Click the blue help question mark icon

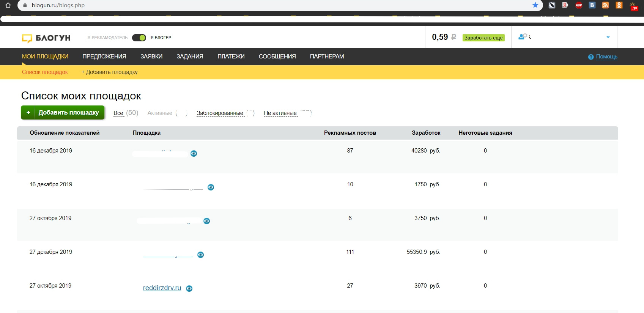pos(591,57)
